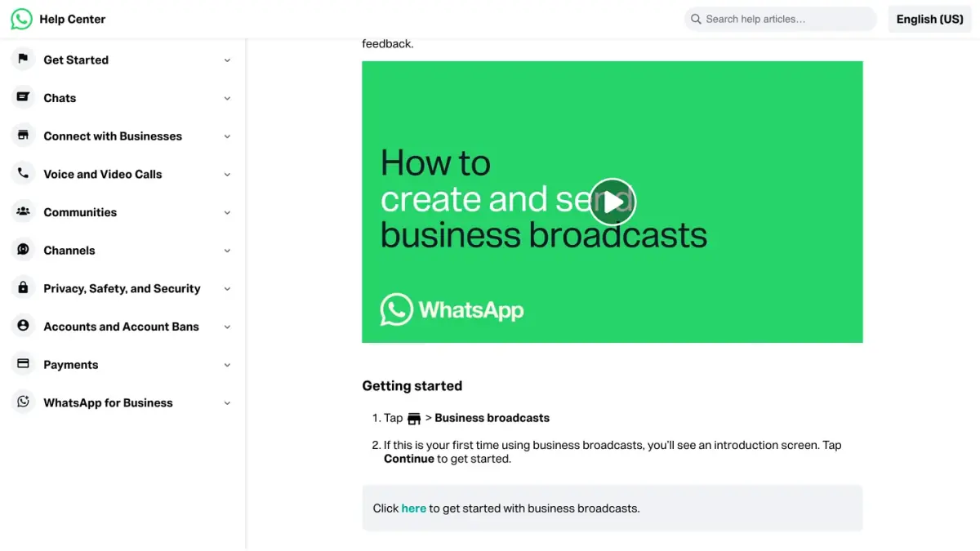980x551 pixels.
Task: Open the Payments menu label
Action: [71, 365]
